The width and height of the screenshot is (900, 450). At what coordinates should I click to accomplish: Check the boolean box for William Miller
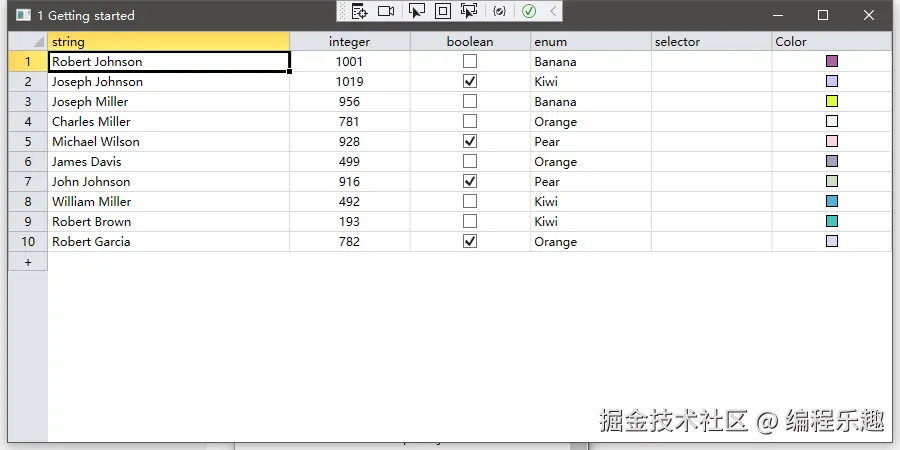point(470,201)
